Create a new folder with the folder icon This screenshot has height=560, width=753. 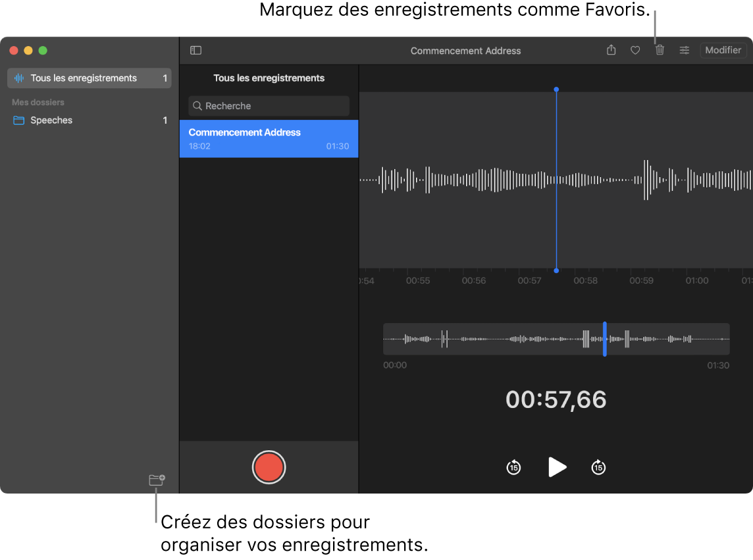(156, 480)
